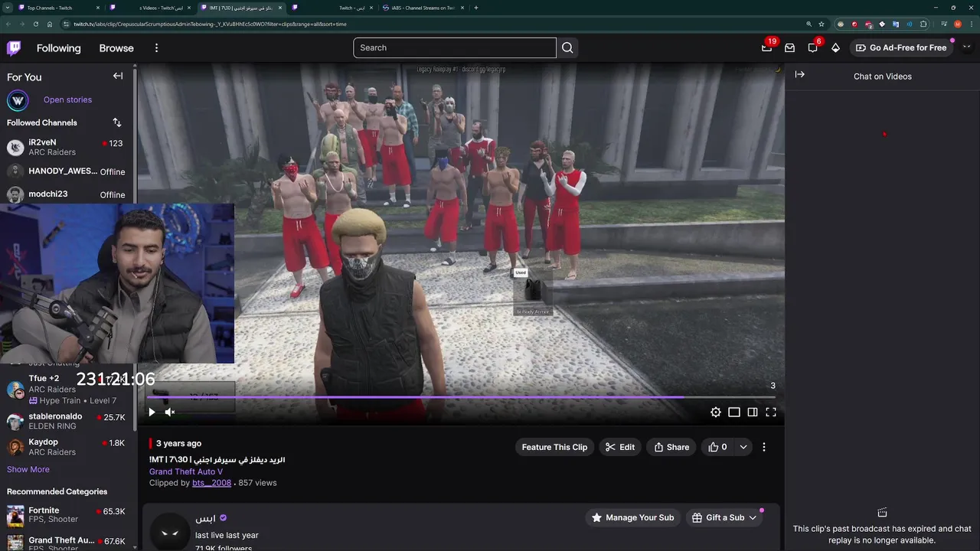Click the Search input field

click(x=455, y=47)
